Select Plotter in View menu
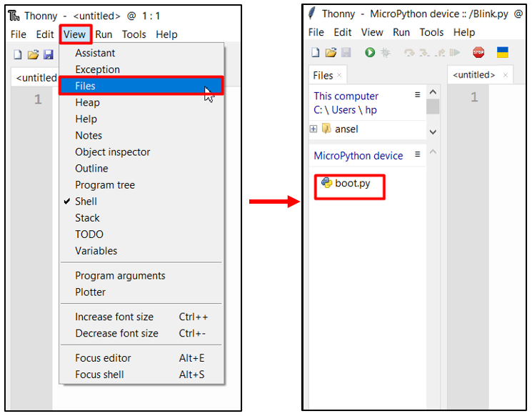The height and width of the screenshot is (416, 532). [x=141, y=292]
